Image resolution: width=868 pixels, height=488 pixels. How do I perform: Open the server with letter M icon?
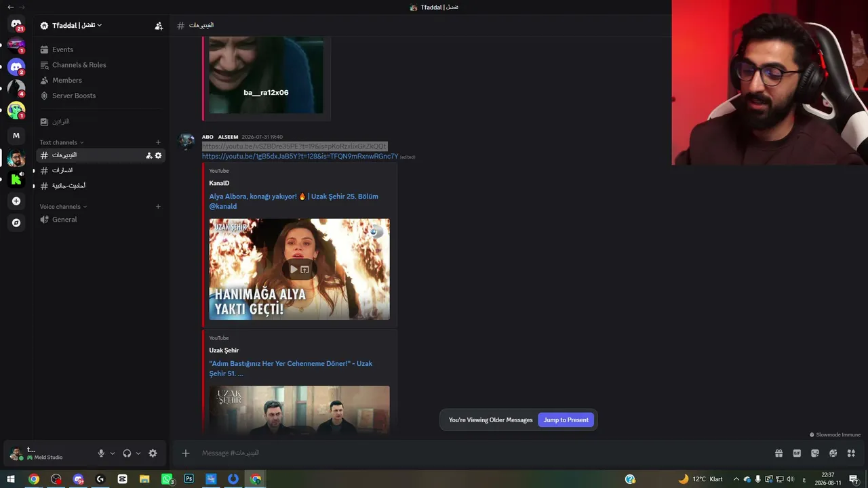16,136
